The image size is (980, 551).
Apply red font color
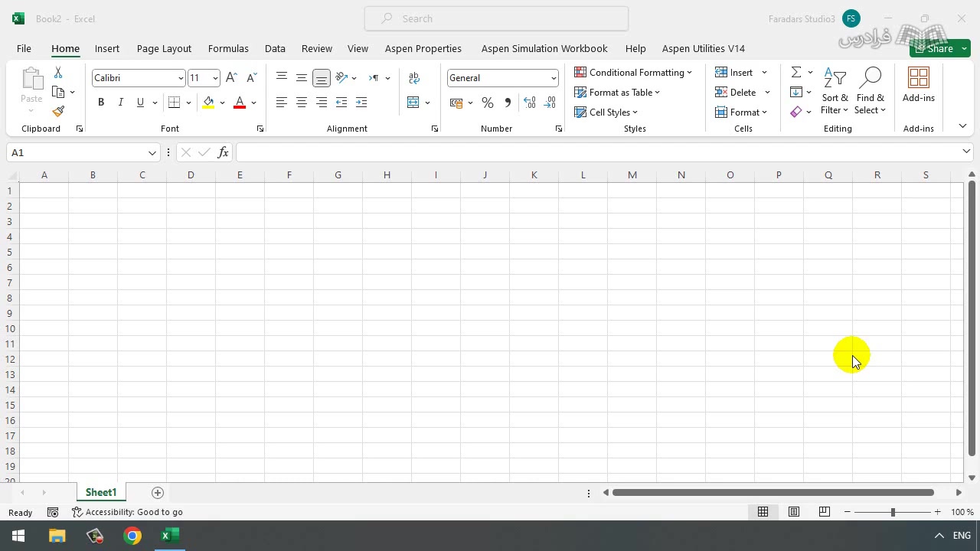[240, 103]
